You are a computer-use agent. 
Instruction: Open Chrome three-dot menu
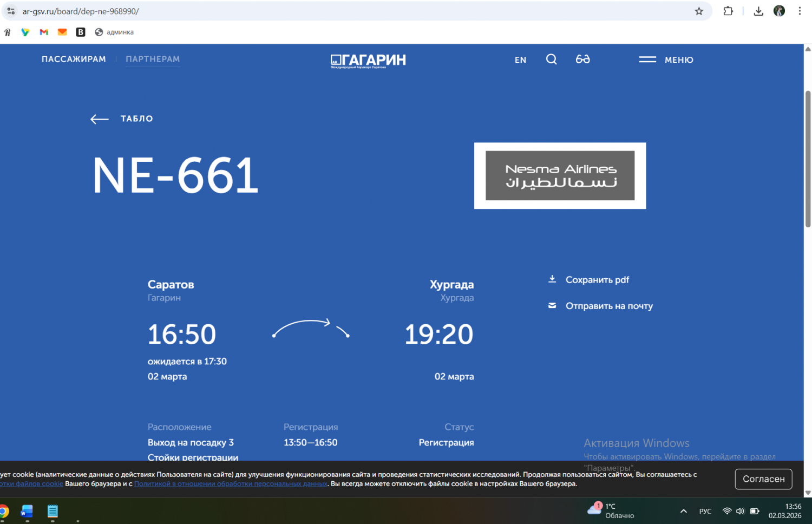pyautogui.click(x=800, y=11)
